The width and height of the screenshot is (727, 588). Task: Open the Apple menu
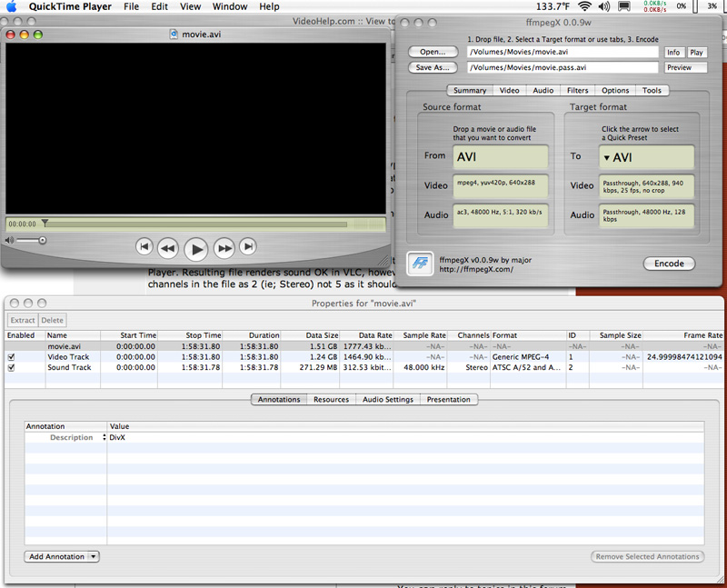pyautogui.click(x=11, y=6)
